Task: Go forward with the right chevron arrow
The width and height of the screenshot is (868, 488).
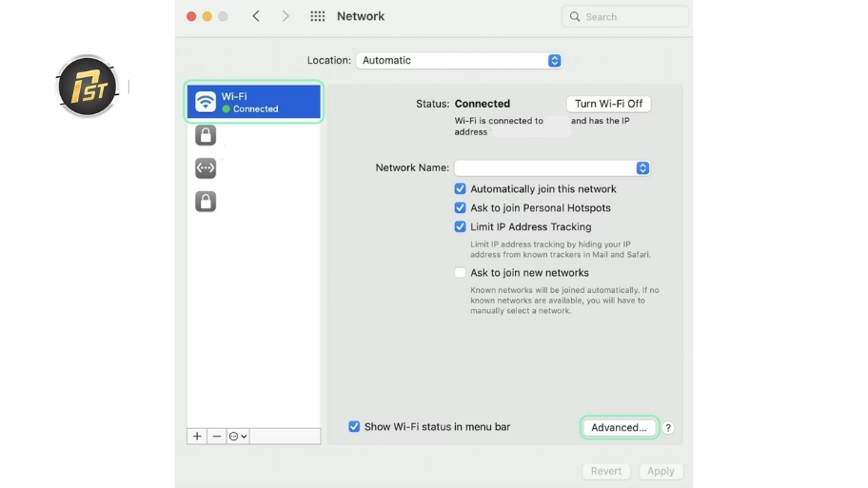Action: point(286,16)
